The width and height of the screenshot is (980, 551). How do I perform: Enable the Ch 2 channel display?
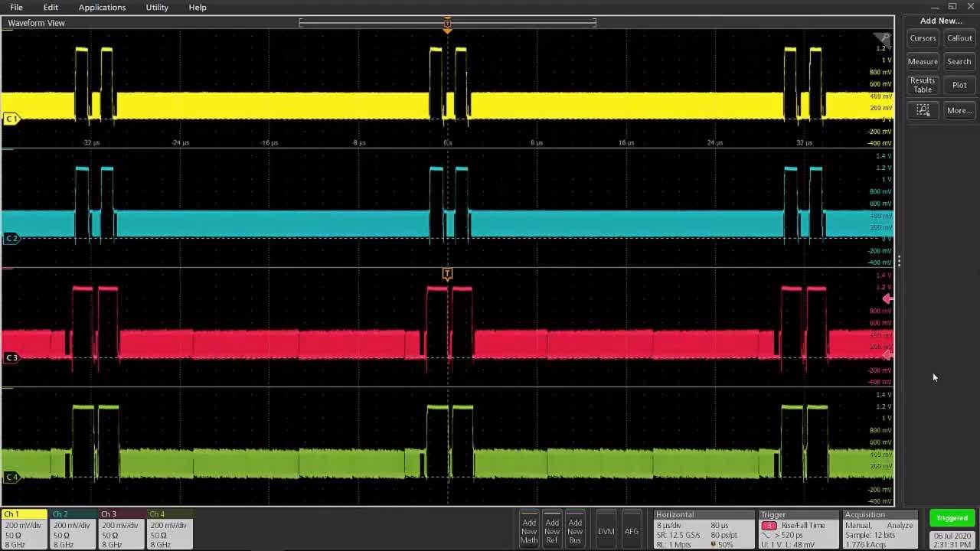click(x=71, y=528)
